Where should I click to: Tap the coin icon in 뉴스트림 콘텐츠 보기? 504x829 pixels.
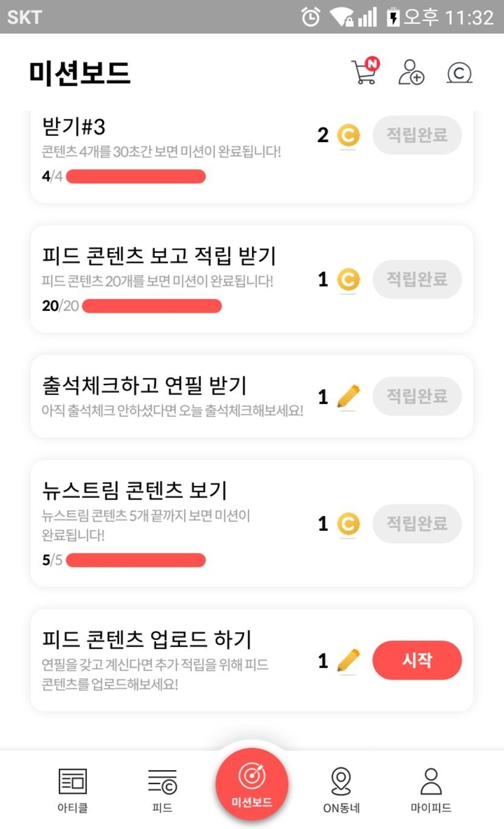point(348,524)
